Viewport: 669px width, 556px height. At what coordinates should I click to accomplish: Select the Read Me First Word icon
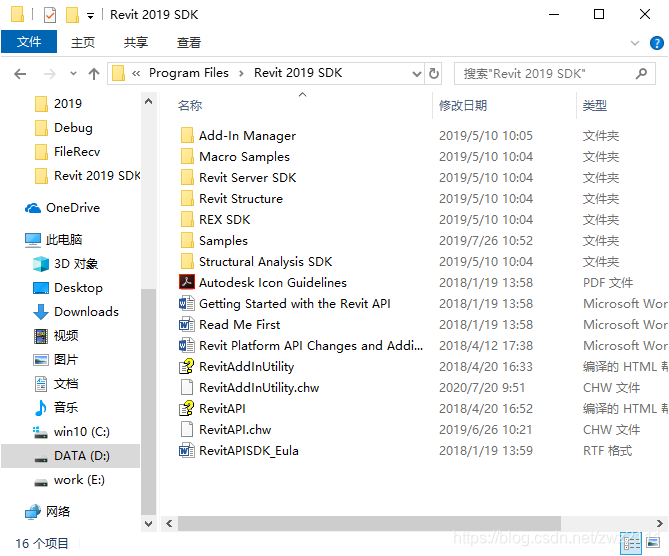point(187,325)
